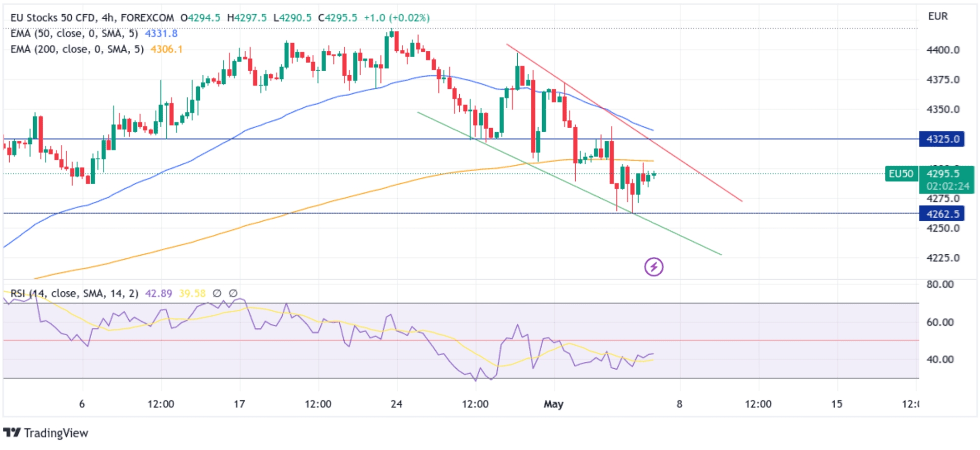Click the 4400.0 price axis label
The height and width of the screenshot is (450, 980).
[943, 50]
